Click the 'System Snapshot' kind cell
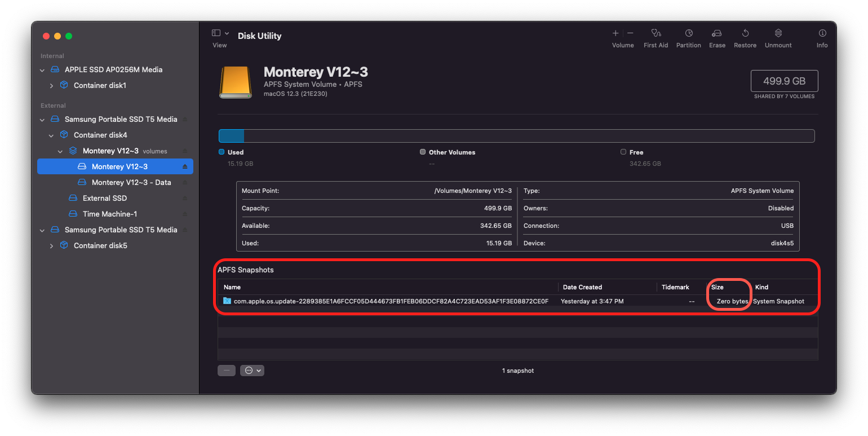Viewport: 868px width, 436px height. click(x=778, y=301)
